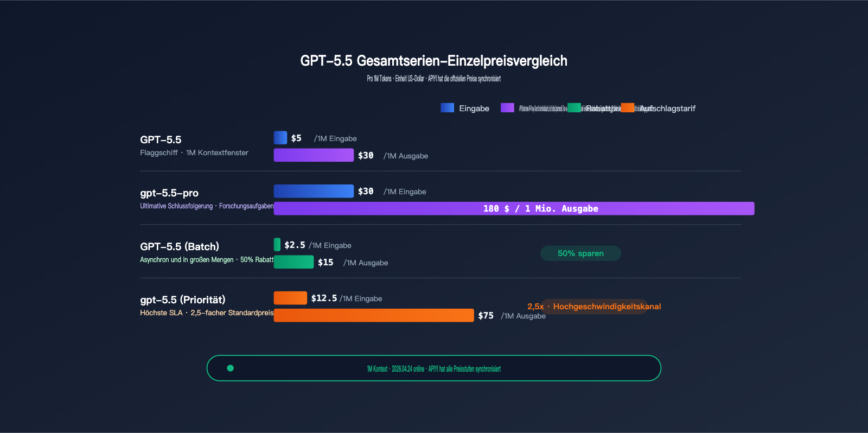Click the '2,5x · Hochgeschwindigkeitskanal' badge
This screenshot has width=868, height=433.
click(594, 307)
